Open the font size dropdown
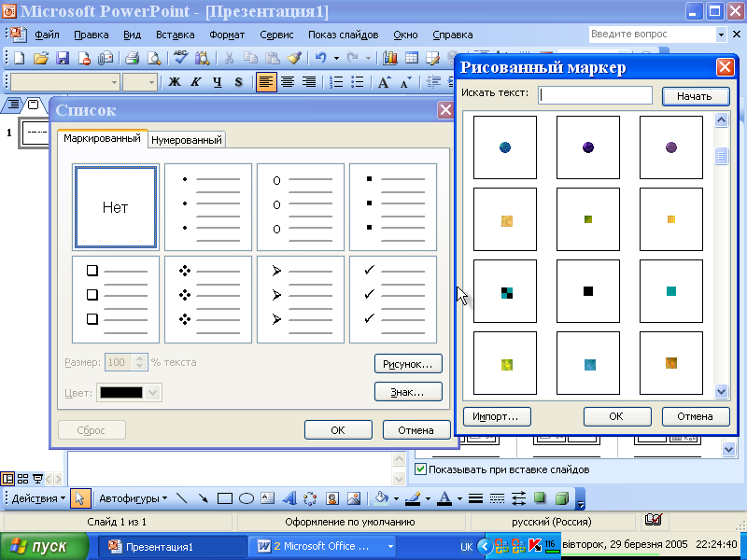Screen dimensions: 747x560 151,82
